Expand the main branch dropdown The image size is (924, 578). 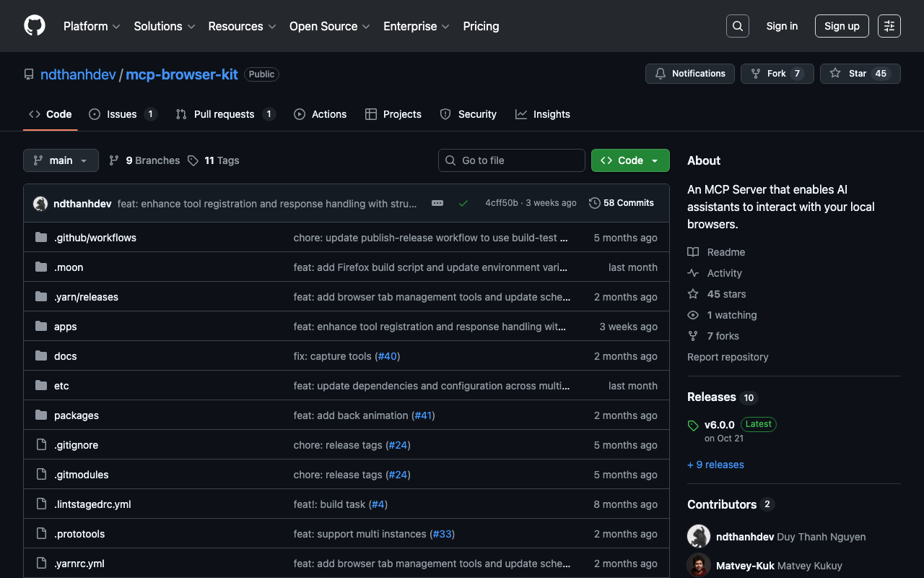(x=61, y=160)
